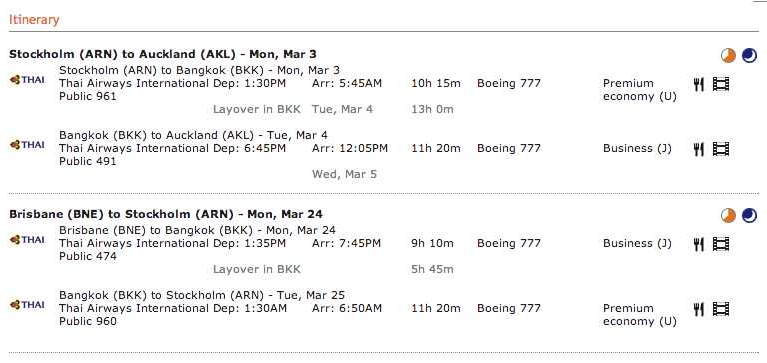767x363 pixels.
Task: Click the Thai Airways logo next to flight 961
Action: [x=27, y=80]
